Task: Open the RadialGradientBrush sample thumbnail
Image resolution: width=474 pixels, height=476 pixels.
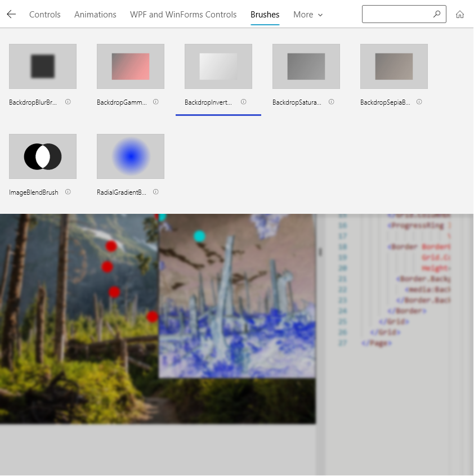Action: 131,156
